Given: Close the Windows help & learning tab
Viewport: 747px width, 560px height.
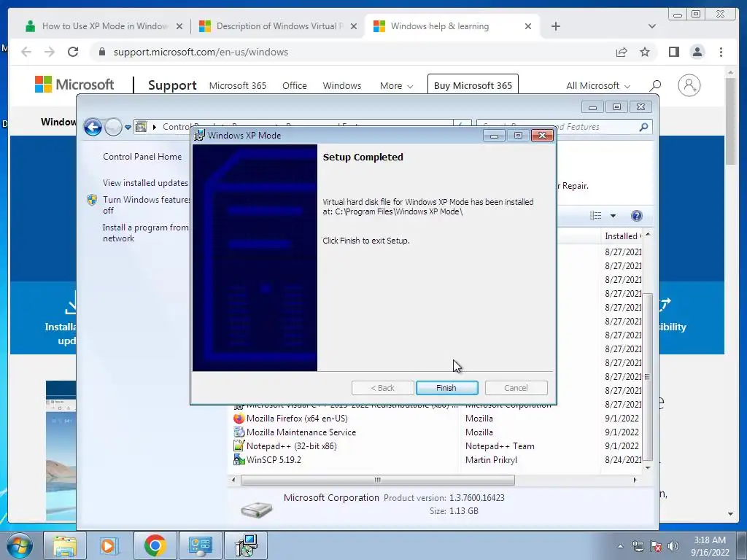Looking at the screenshot, I should (x=528, y=26).
